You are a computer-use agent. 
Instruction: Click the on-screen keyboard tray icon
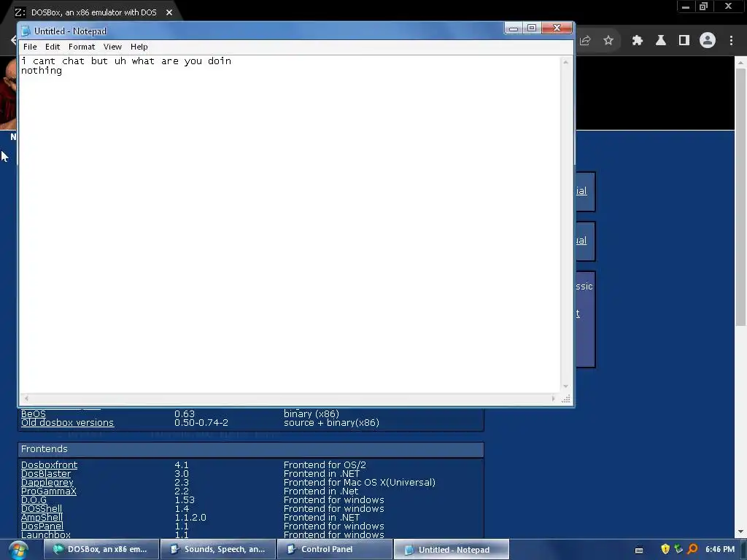coord(639,550)
